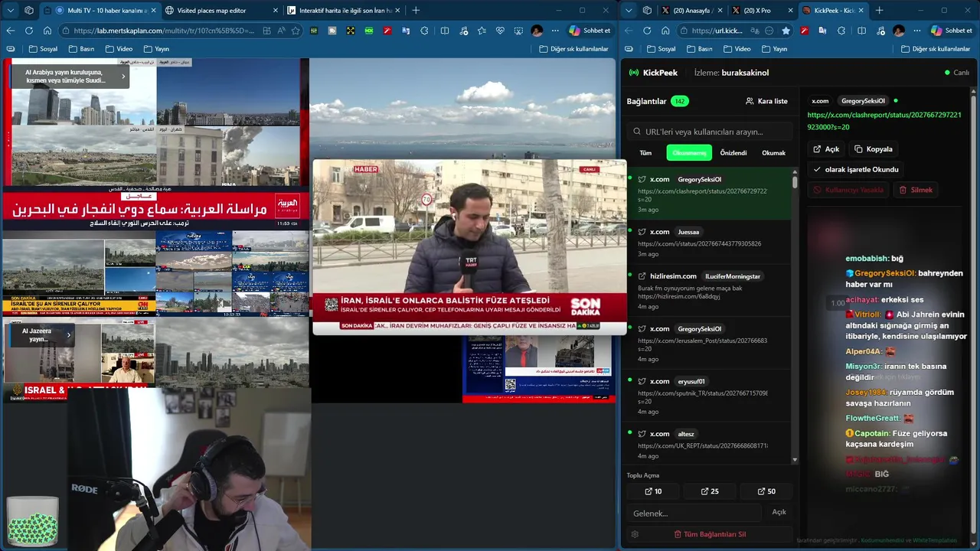The image size is (980, 551).
Task: Select the Okumak filter tab
Action: click(x=773, y=153)
